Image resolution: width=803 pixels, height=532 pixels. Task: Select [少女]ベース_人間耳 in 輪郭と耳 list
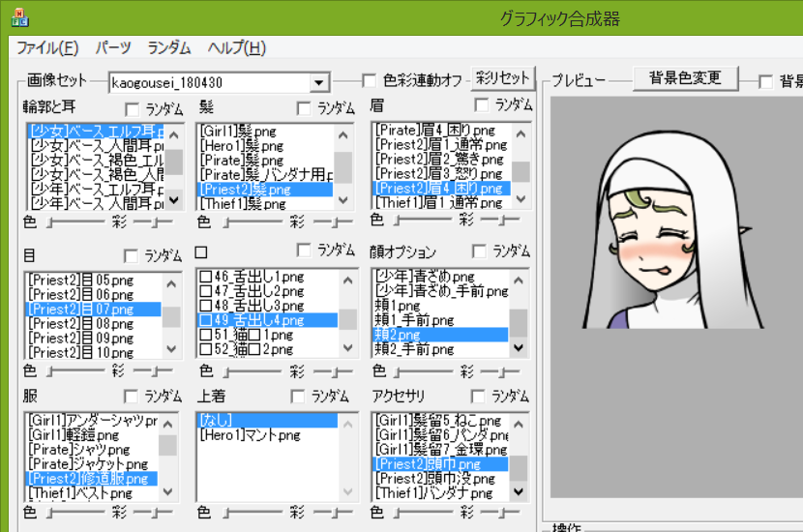pos(96,146)
